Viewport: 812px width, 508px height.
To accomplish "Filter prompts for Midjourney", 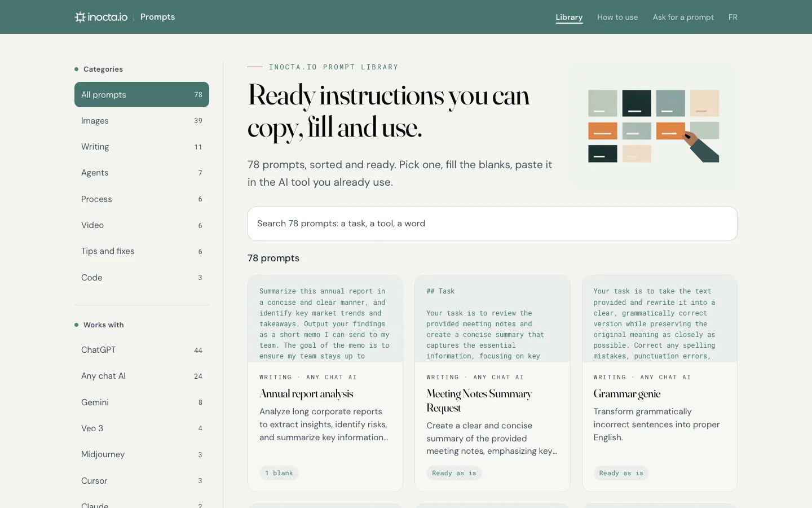I will point(142,454).
